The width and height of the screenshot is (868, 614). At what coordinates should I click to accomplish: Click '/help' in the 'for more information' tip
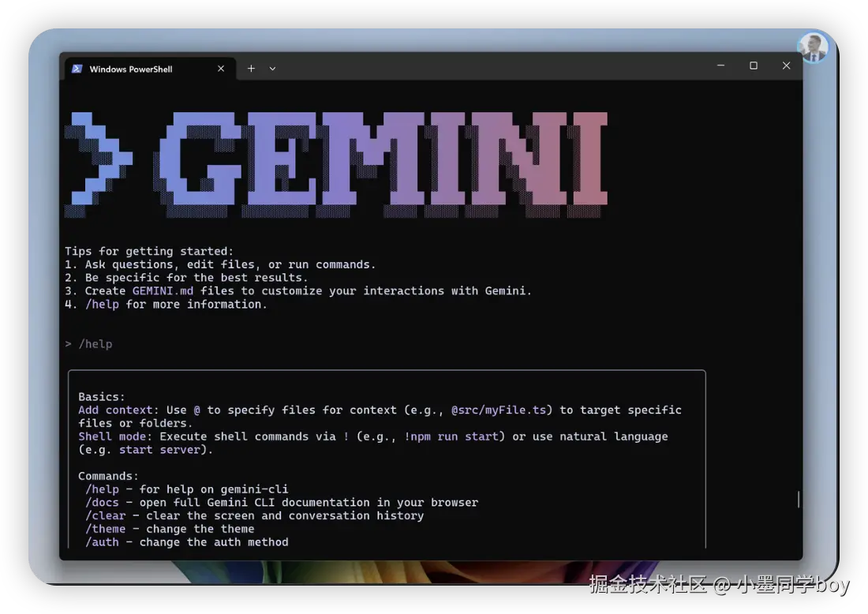(x=102, y=304)
